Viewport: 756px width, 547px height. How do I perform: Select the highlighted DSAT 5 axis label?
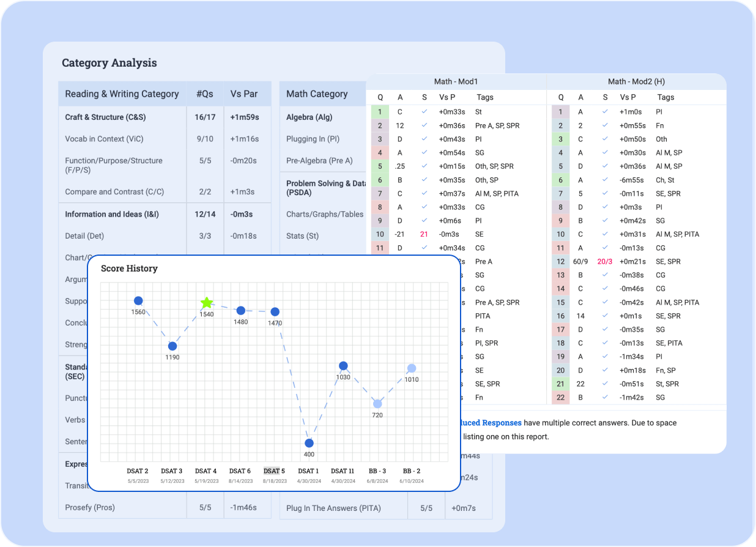pyautogui.click(x=275, y=471)
